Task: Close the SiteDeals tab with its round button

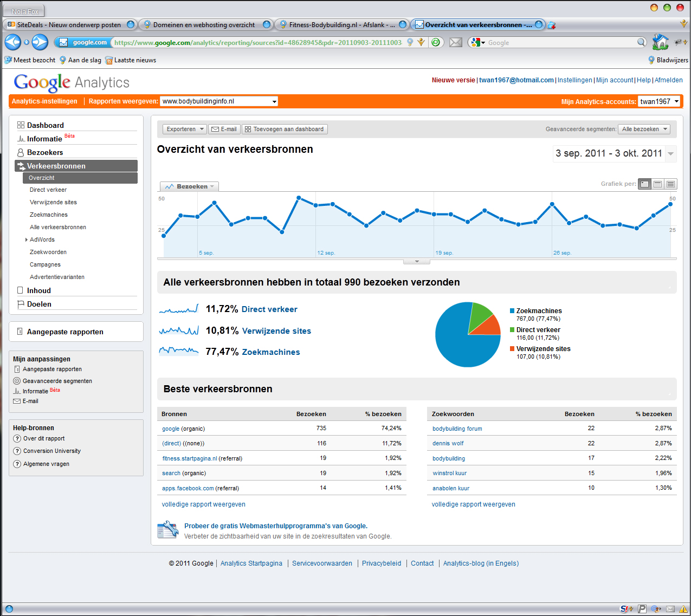Action: pyautogui.click(x=131, y=24)
